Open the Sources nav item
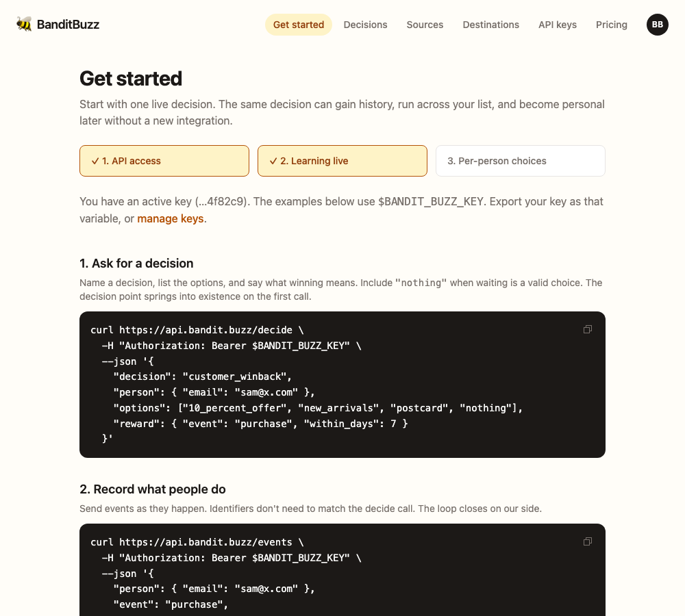This screenshot has height=616, width=685. pyautogui.click(x=425, y=25)
